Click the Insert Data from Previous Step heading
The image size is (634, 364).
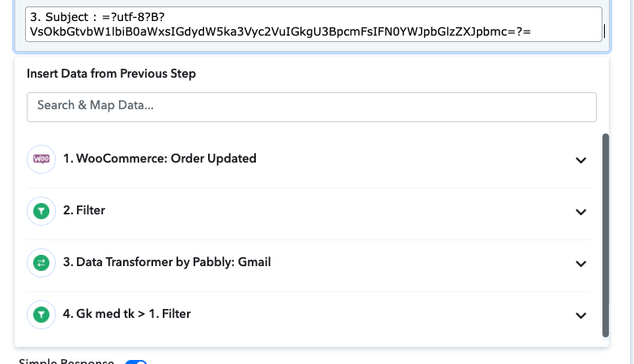coord(111,74)
